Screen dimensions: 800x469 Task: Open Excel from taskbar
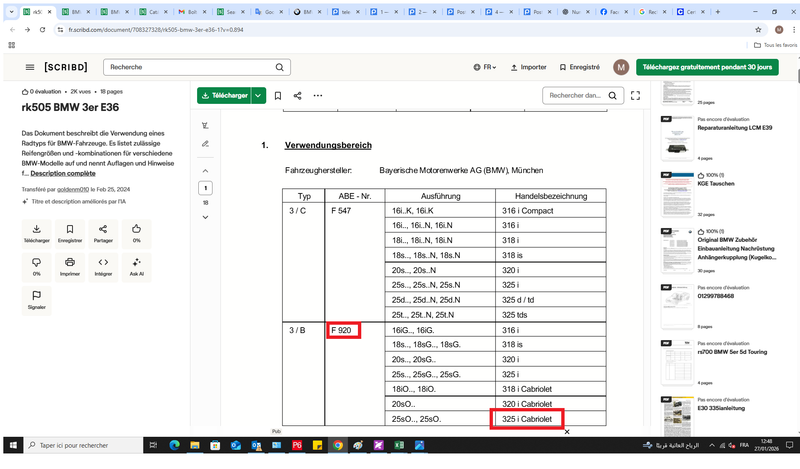[x=399, y=445]
